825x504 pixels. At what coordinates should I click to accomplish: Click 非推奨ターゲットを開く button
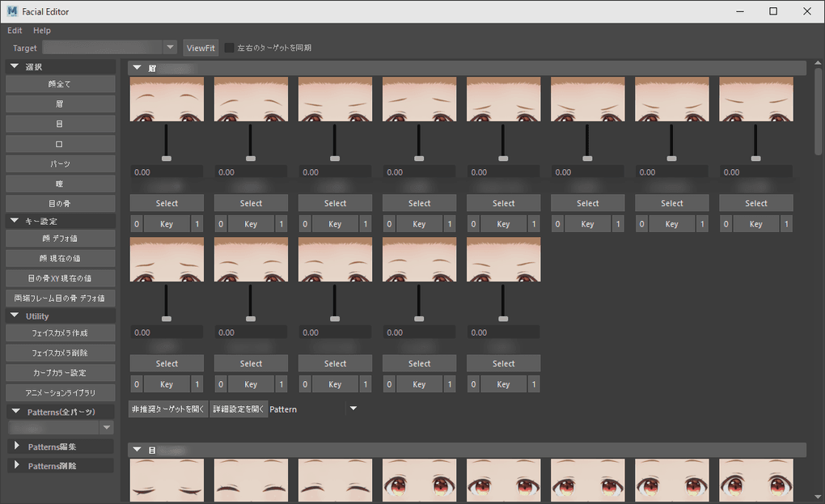[x=168, y=409]
